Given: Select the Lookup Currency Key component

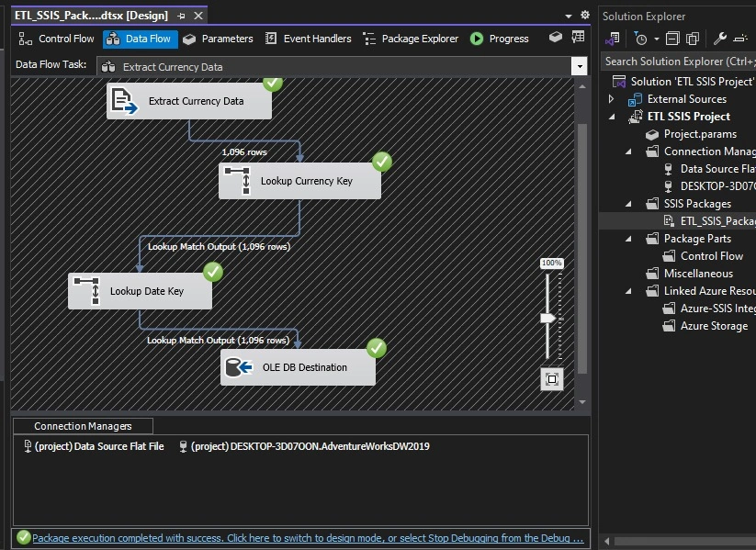Looking at the screenshot, I should [x=299, y=181].
